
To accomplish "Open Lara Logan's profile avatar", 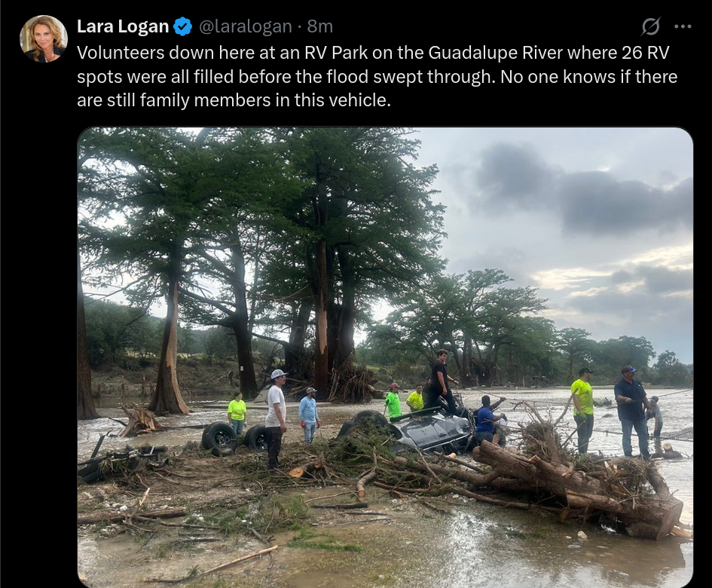I will [x=44, y=38].
